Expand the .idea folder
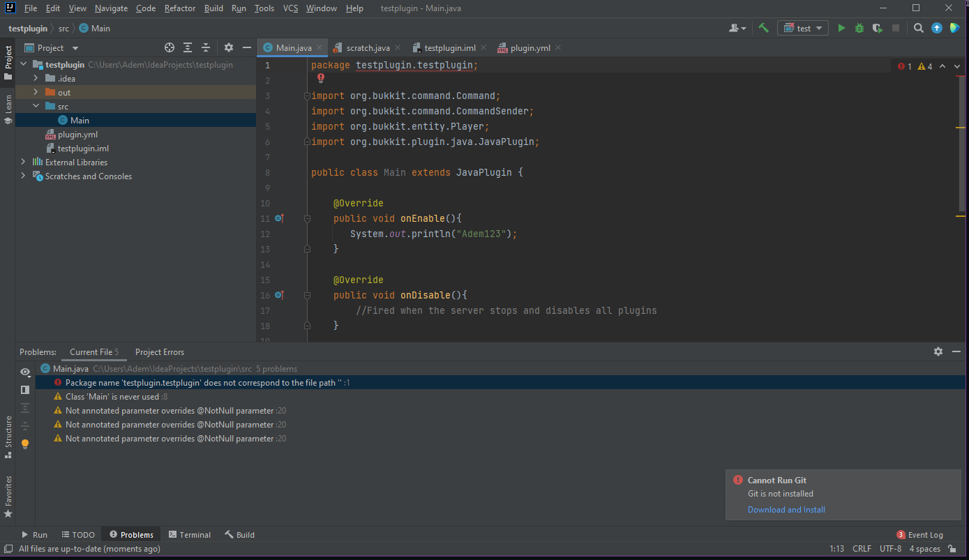Viewport: 969px width, 560px height. coord(36,78)
